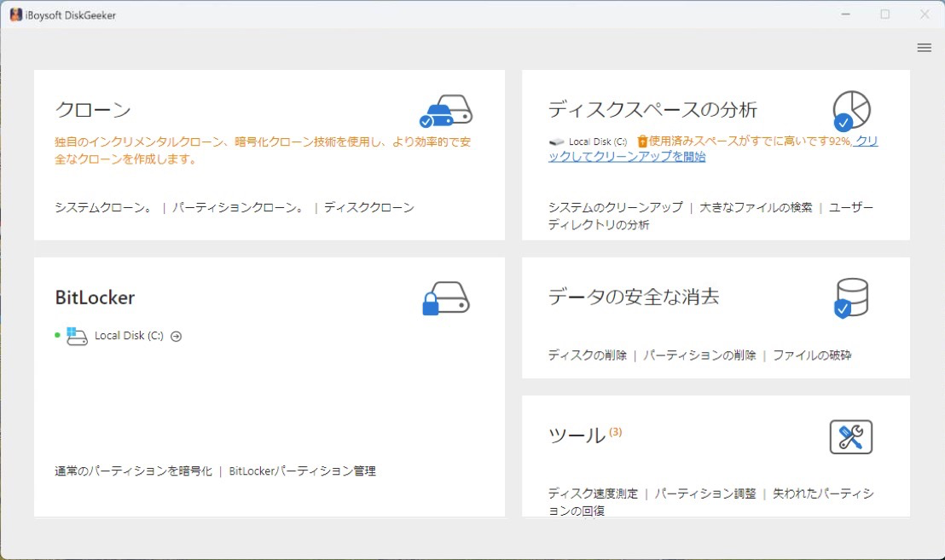Image resolution: width=945 pixels, height=560 pixels.
Task: Click the クローン heading
Action: pyautogui.click(x=93, y=110)
